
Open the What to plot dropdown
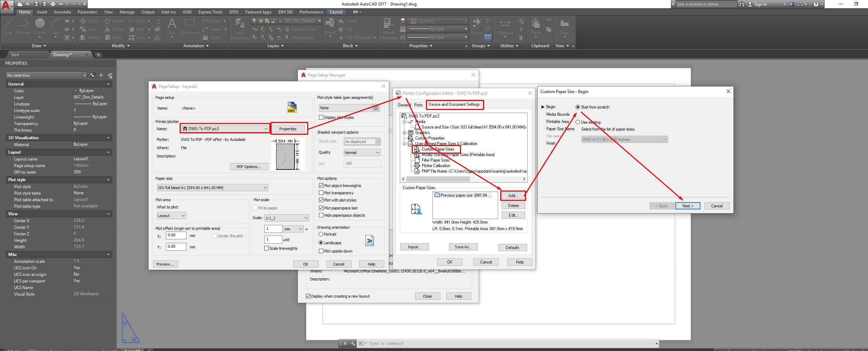(171, 216)
